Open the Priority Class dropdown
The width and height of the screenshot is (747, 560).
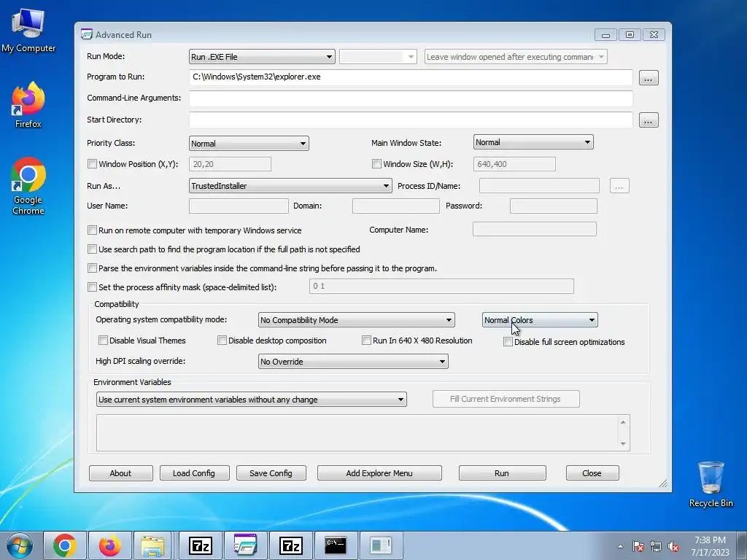[x=249, y=144]
